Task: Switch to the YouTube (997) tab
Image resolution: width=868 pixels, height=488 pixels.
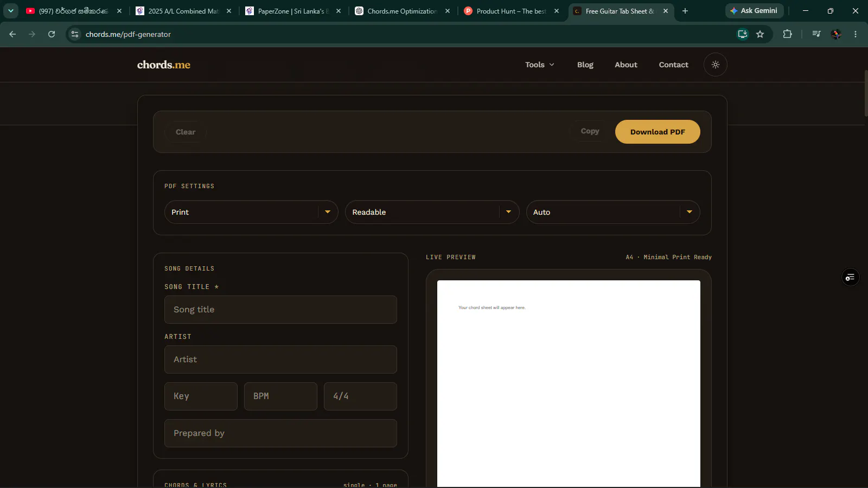Action: tap(74, 11)
